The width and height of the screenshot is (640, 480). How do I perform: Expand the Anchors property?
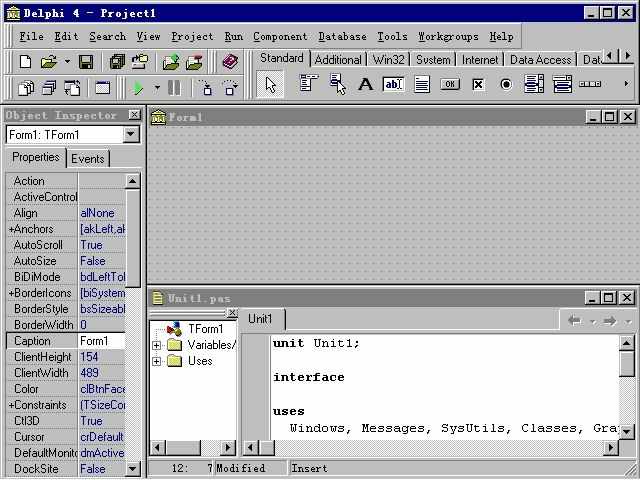click(x=11, y=229)
